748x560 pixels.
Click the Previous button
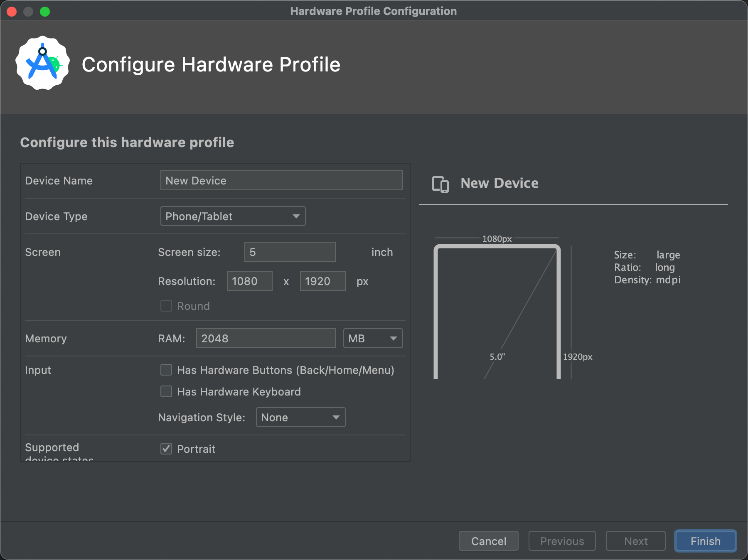[x=562, y=541]
